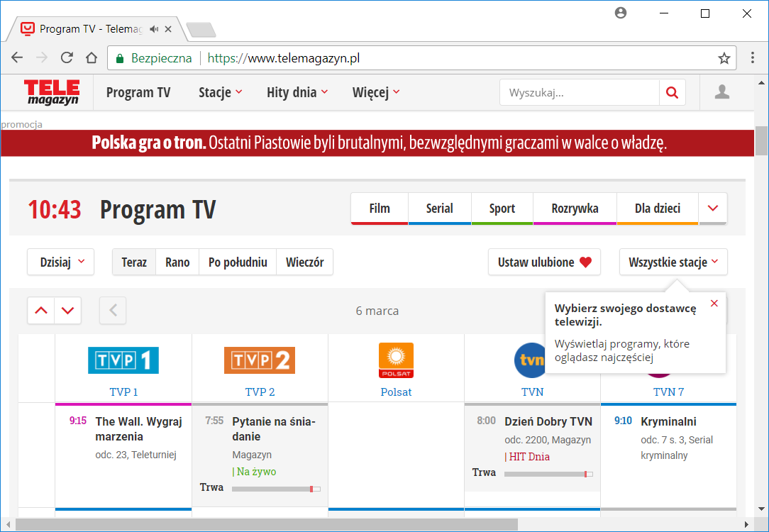The image size is (769, 532).
Task: Click the vertical scrollbar down arrow
Action: [762, 509]
